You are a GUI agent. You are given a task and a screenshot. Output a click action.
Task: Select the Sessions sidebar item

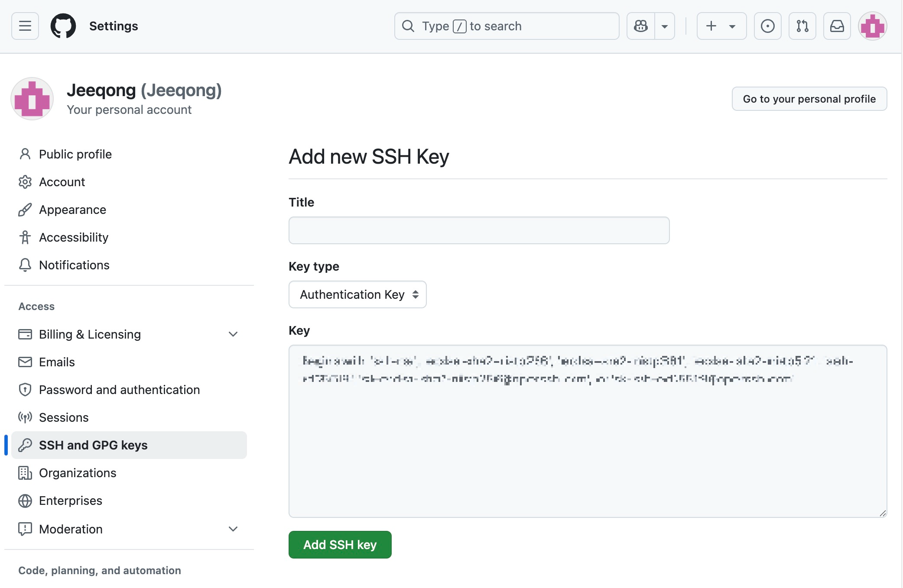64,417
